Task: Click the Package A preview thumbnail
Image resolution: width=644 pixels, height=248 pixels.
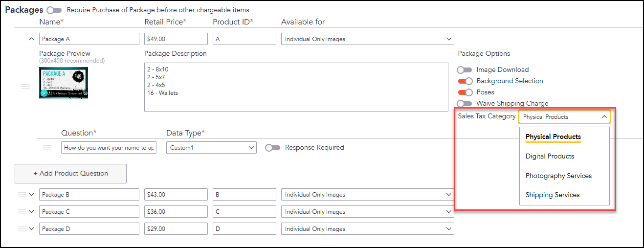Action: tap(64, 83)
